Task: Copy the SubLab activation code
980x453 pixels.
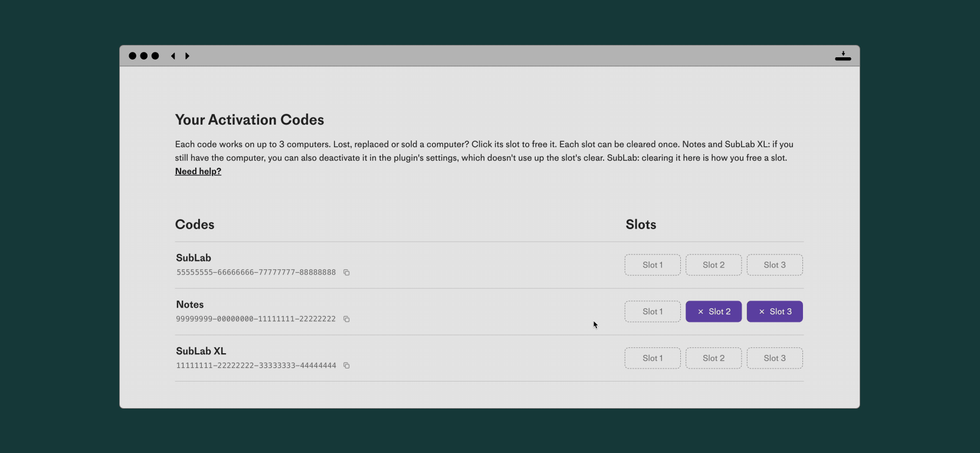Action: [x=346, y=272]
